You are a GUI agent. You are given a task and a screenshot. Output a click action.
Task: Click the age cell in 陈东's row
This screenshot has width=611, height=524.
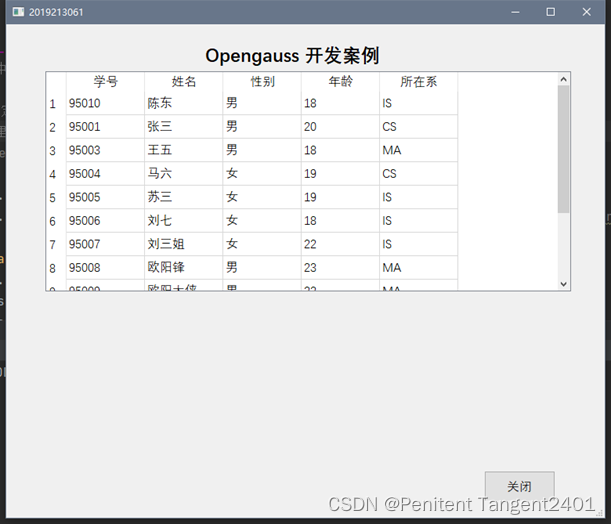(x=340, y=103)
